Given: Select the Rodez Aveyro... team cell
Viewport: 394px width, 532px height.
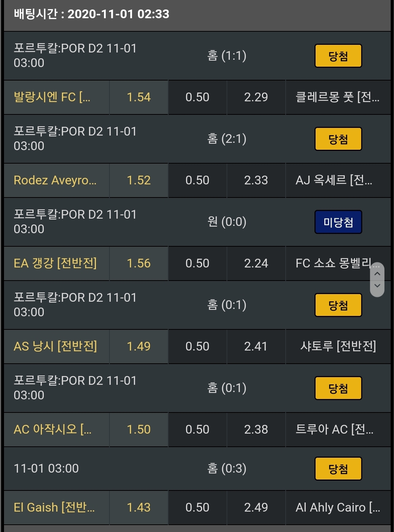Looking at the screenshot, I should pos(57,180).
